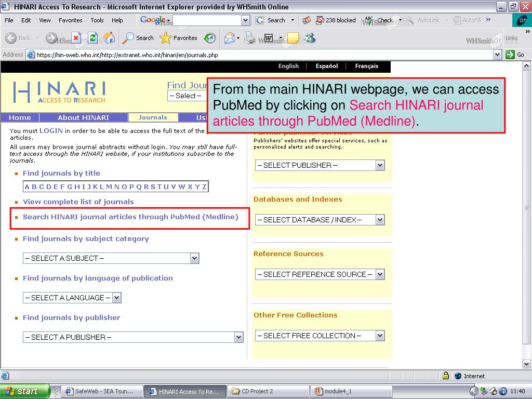Click the History clock icon in the toolbar
The image size is (532, 399).
pos(210,38)
